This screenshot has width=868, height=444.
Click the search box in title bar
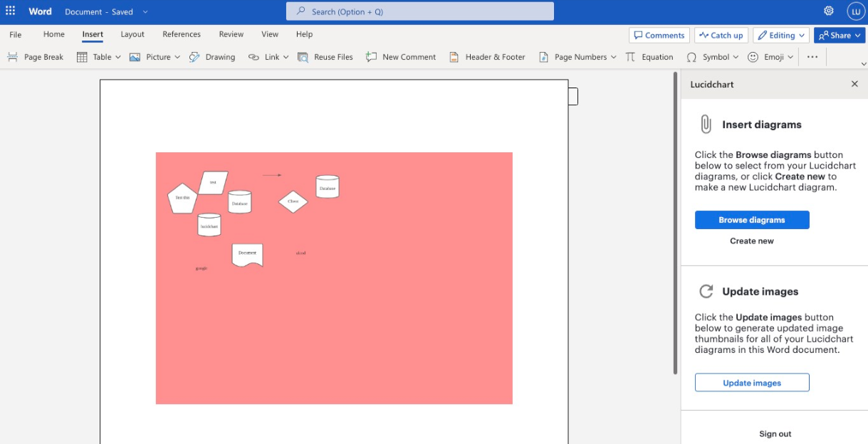[x=420, y=11]
